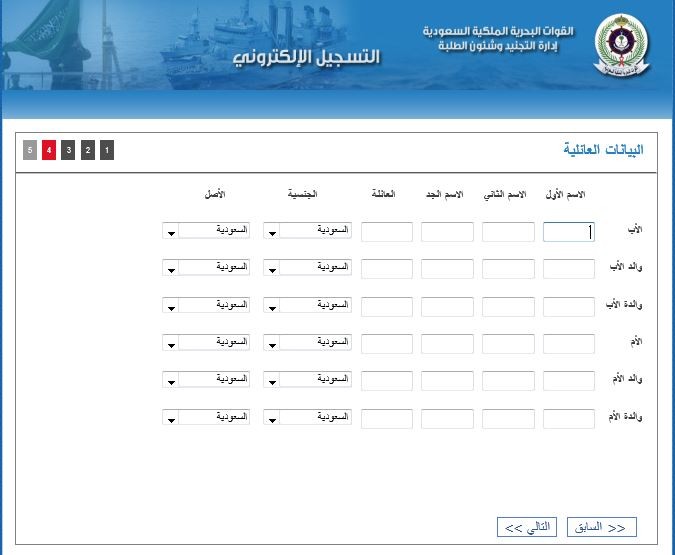Open the والد الأب origin dropdown
Screen dimensions: 675x555
click(x=206, y=267)
